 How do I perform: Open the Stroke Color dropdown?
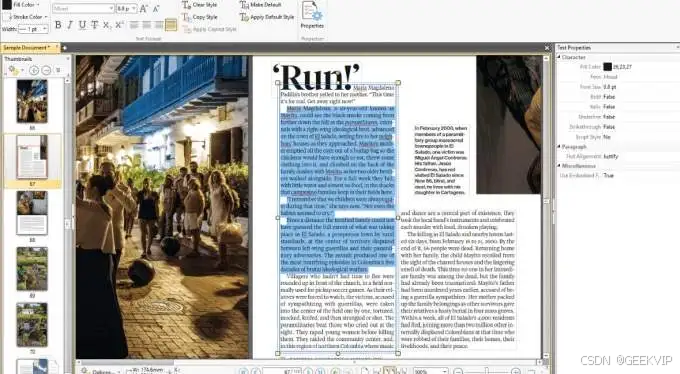point(46,17)
